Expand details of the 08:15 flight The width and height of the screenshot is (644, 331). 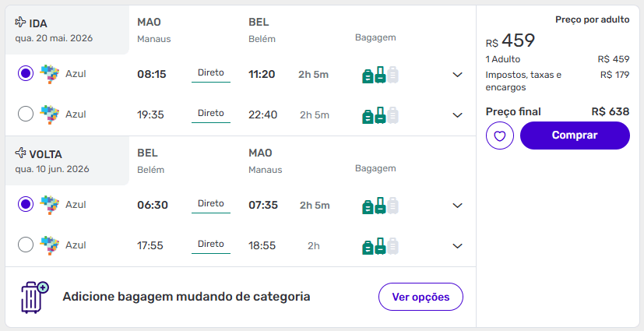pos(458,75)
